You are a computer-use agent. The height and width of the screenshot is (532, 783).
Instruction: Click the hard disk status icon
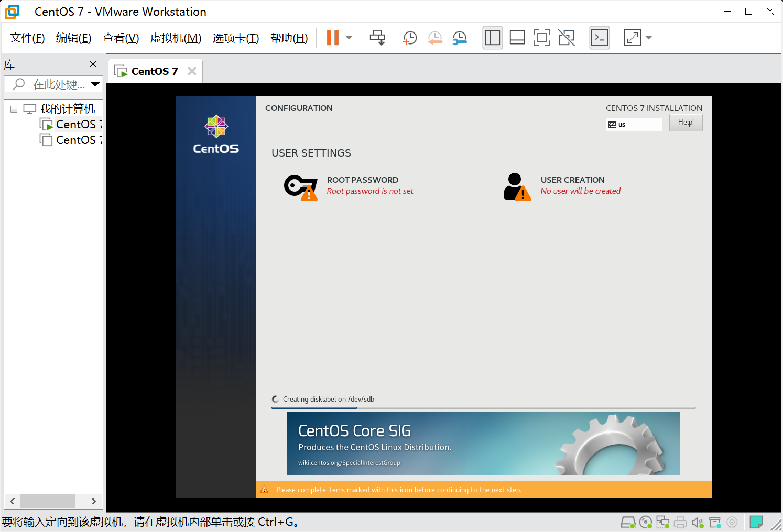click(x=628, y=522)
